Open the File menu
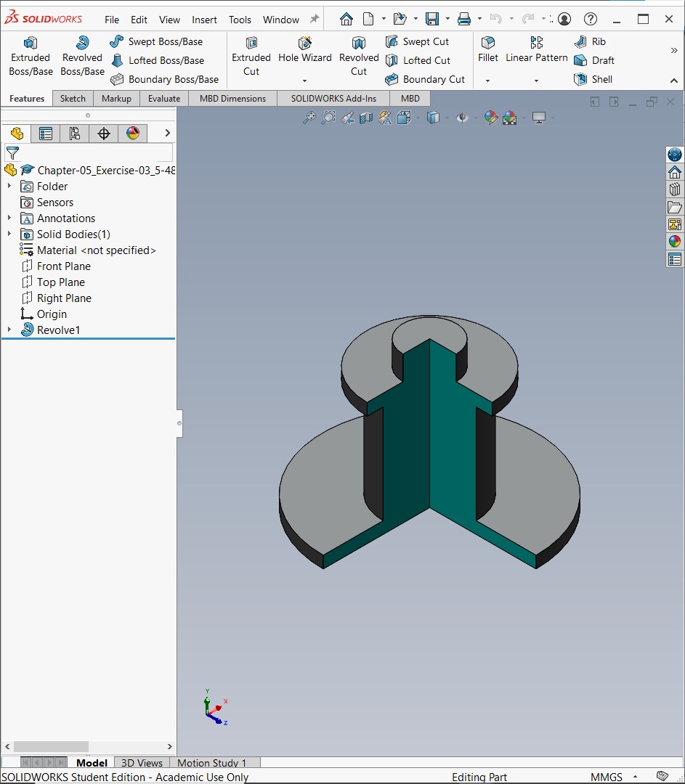 pos(112,20)
